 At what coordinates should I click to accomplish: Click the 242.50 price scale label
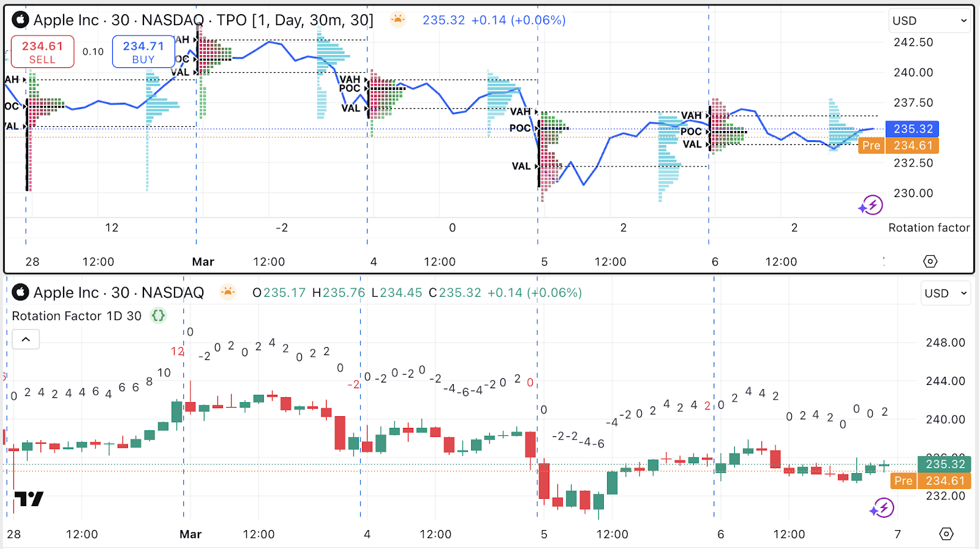[913, 42]
